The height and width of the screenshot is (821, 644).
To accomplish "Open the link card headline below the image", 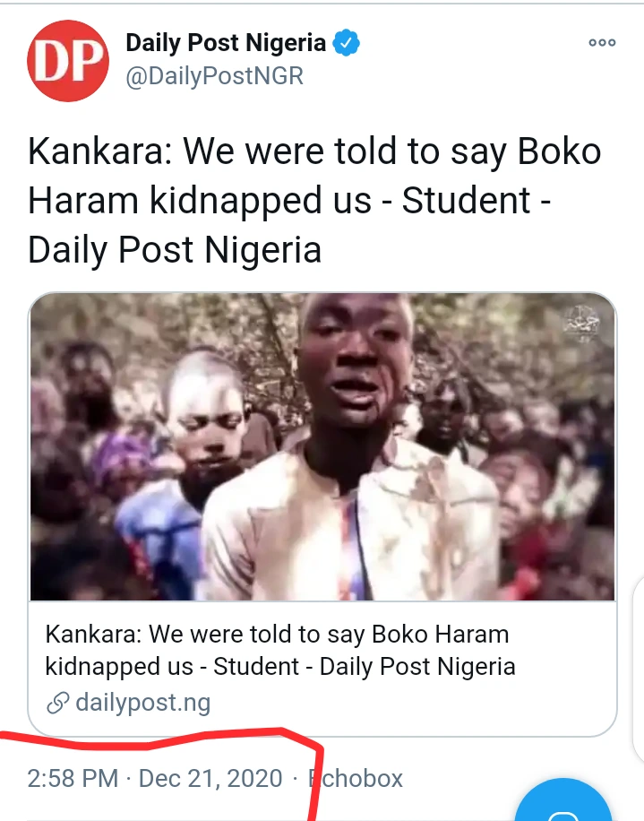I will coord(279,651).
